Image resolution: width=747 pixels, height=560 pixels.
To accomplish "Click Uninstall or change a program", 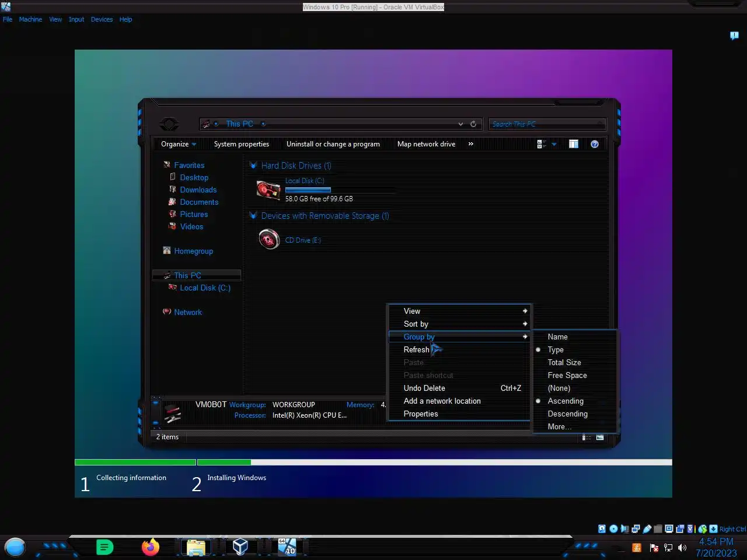I will coord(333,144).
